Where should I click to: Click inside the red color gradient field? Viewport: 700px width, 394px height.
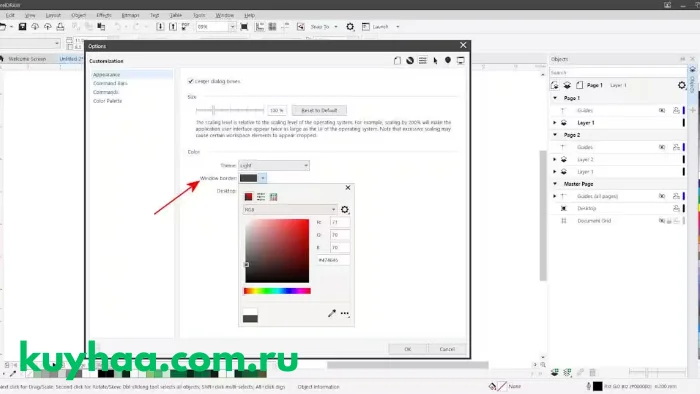[277, 251]
